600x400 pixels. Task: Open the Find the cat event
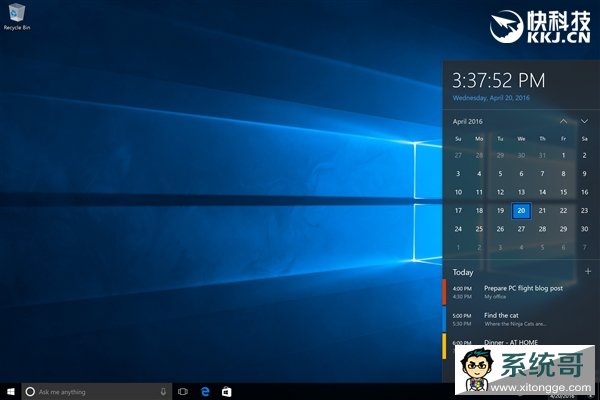pyautogui.click(x=521, y=319)
